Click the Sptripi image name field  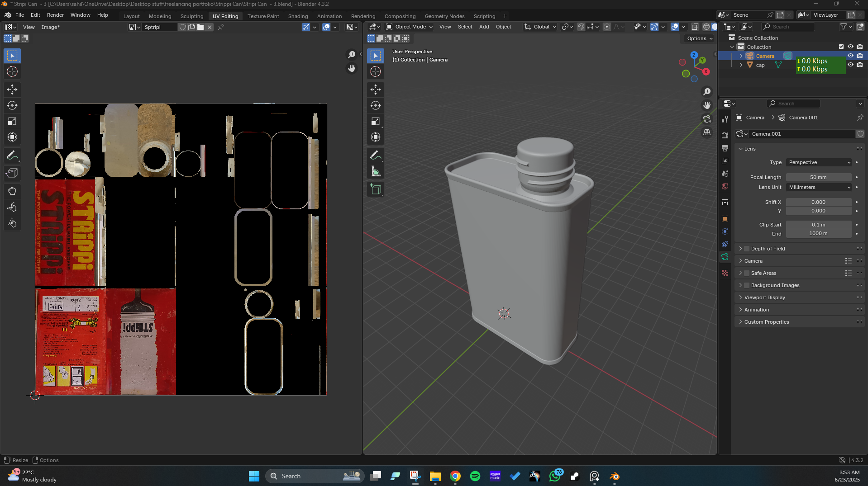[x=160, y=27]
